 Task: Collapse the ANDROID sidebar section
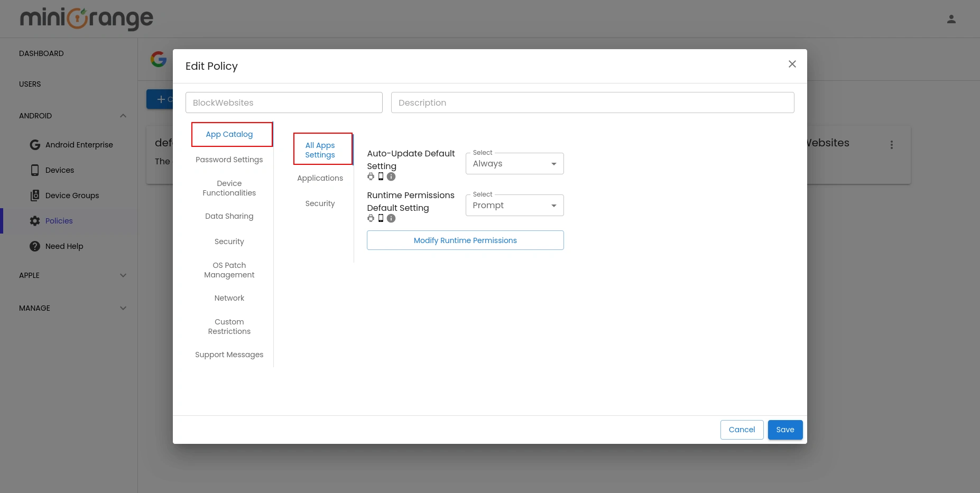[x=123, y=116]
